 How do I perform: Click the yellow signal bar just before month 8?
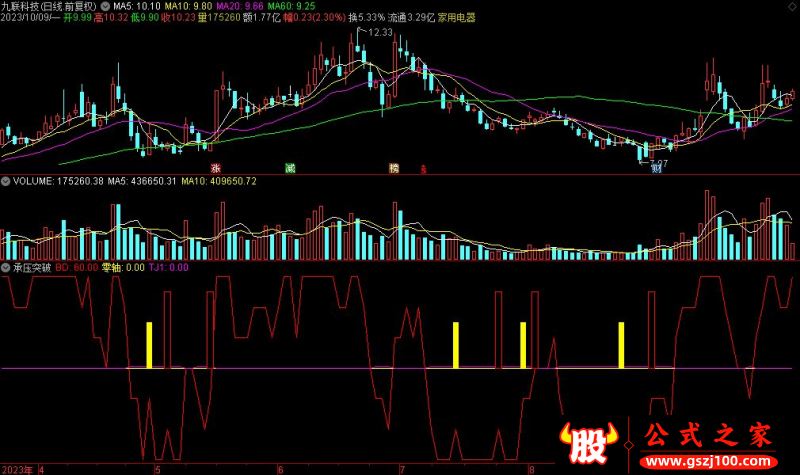[x=523, y=345]
